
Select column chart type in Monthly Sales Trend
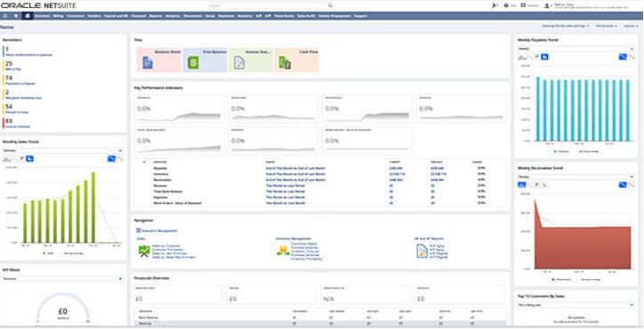coord(29,158)
